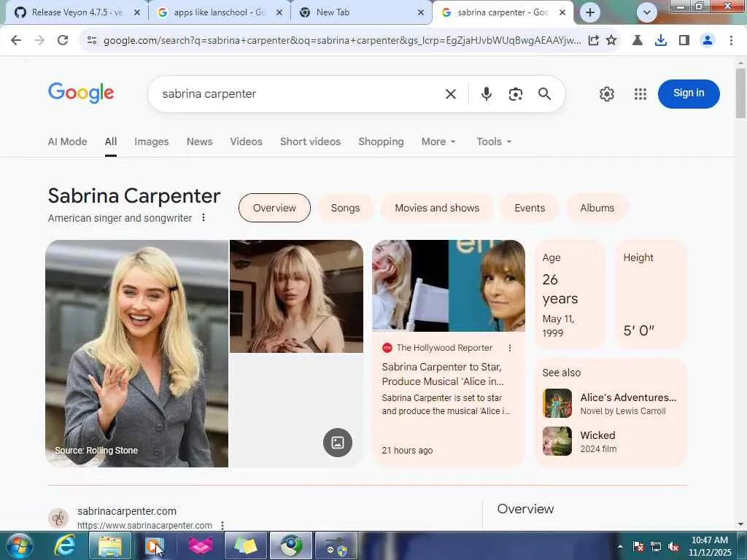This screenshot has width=747, height=560.
Task: Open Windows Media Player taskbar icon
Action: point(154,545)
